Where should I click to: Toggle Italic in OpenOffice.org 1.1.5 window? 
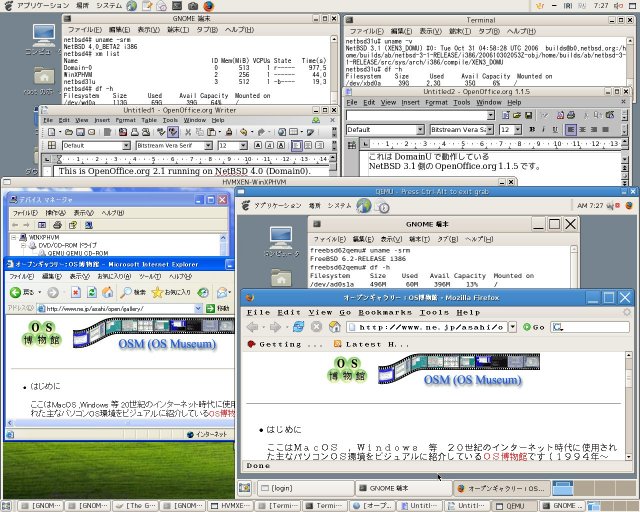point(543,129)
